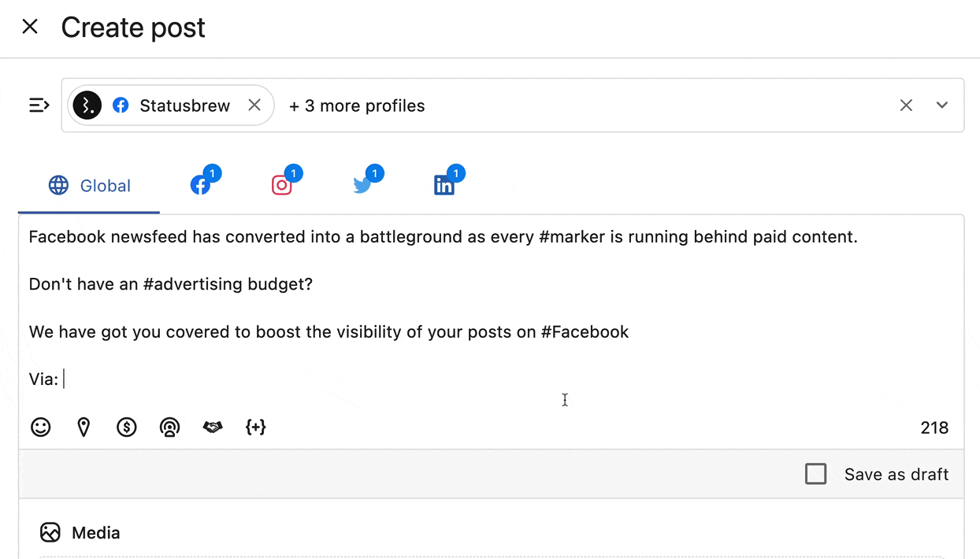980x559 pixels.
Task: Open the '+ 3 more profiles' list
Action: pyautogui.click(x=357, y=106)
